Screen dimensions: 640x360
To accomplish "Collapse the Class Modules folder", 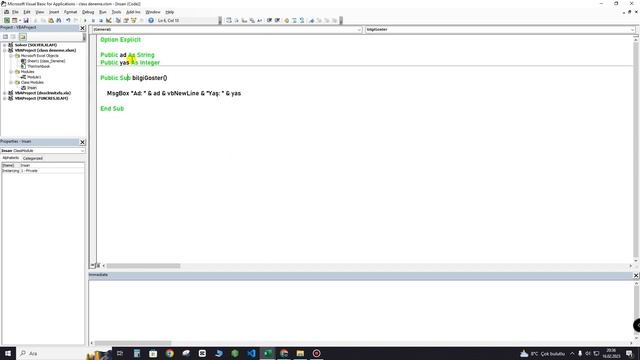I will tap(11, 82).
